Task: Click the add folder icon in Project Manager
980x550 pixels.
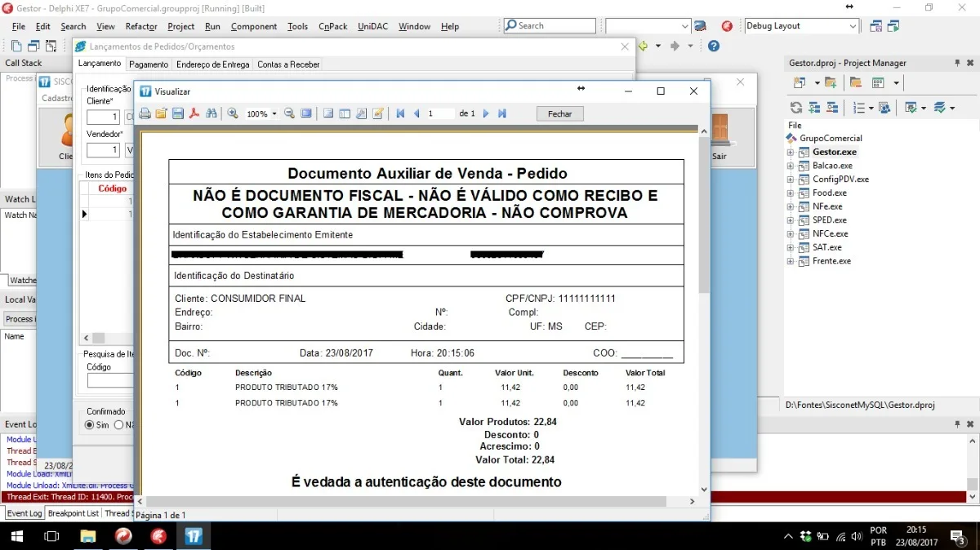Action: click(x=830, y=82)
